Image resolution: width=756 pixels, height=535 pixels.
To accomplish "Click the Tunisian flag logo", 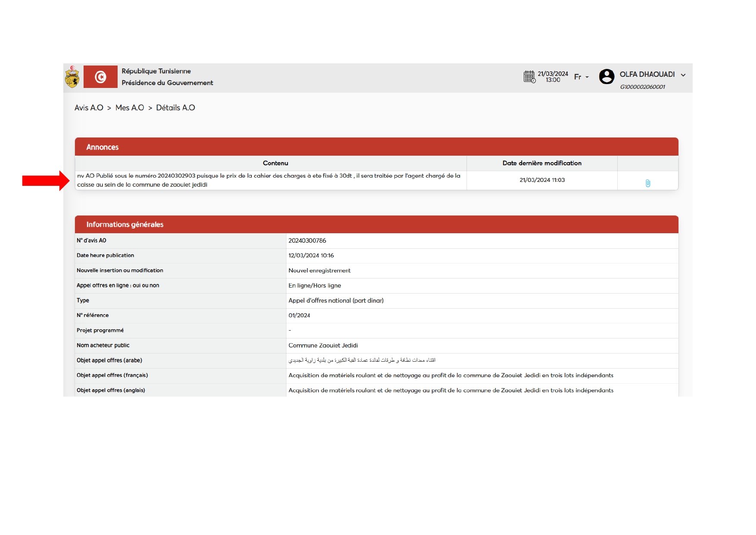I will click(x=100, y=77).
